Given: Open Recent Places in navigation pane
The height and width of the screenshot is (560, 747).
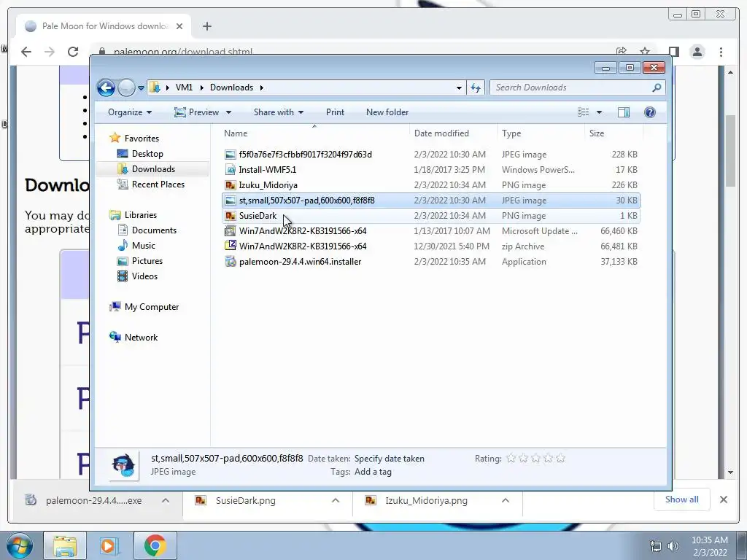Looking at the screenshot, I should click(158, 184).
